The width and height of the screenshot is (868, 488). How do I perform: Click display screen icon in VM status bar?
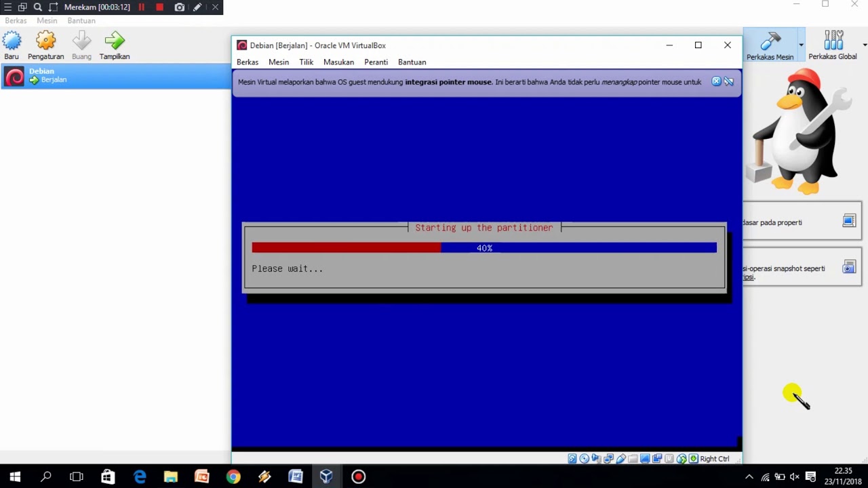pos(645,459)
